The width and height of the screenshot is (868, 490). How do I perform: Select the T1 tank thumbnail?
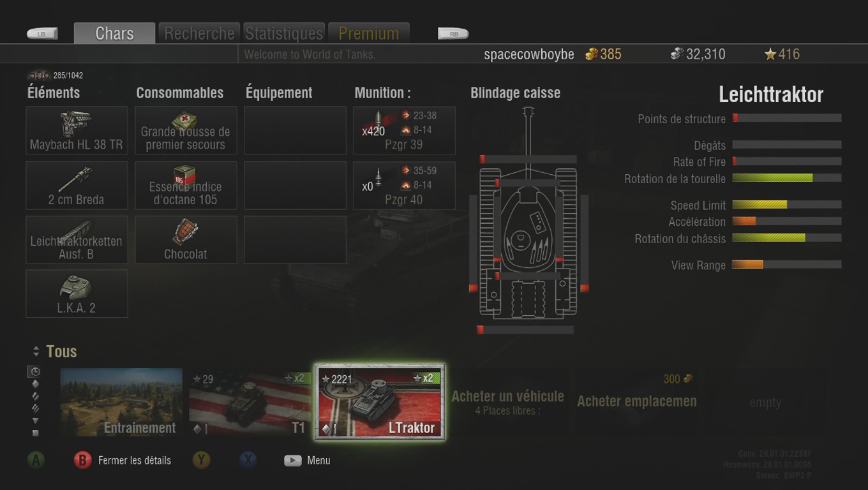(x=250, y=402)
